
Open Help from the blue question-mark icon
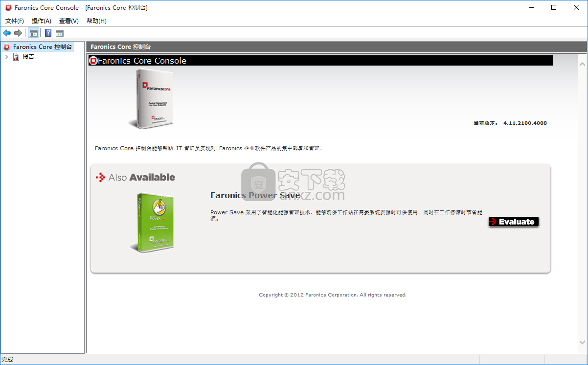click(x=48, y=33)
